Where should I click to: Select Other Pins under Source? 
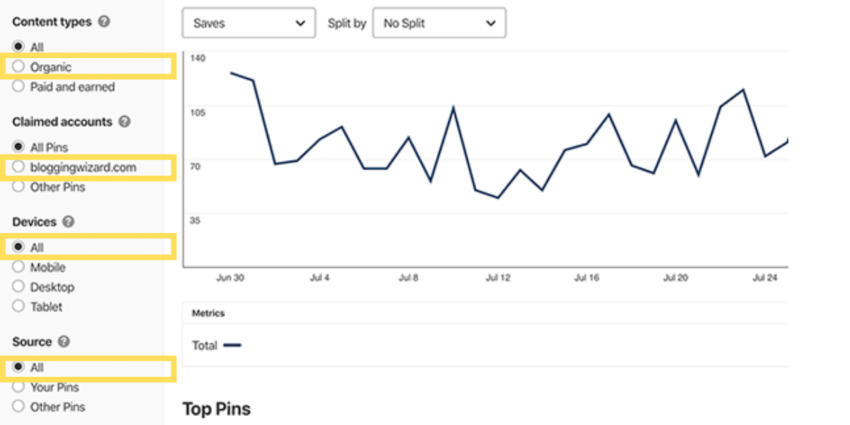coord(18,407)
